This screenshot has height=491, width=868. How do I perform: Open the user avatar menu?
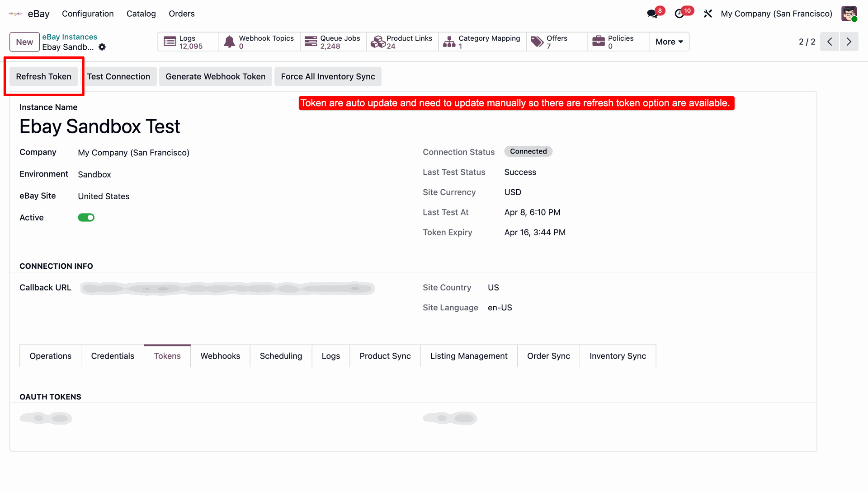click(849, 14)
